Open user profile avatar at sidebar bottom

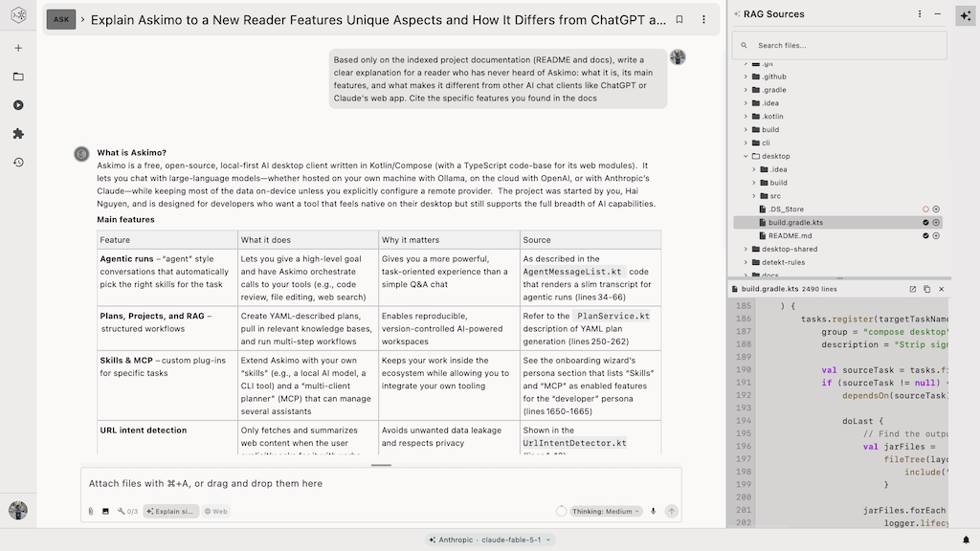pyautogui.click(x=18, y=511)
